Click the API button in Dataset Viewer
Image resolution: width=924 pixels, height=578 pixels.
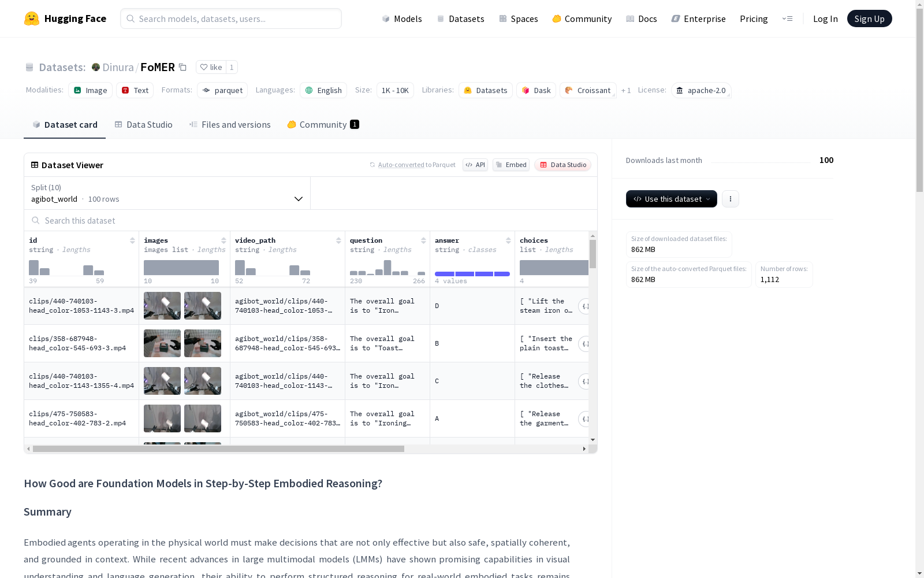(x=475, y=165)
